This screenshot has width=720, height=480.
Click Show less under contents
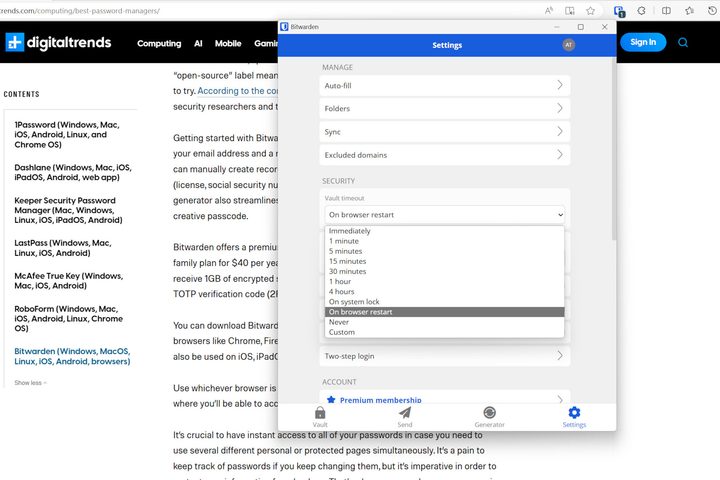30,383
